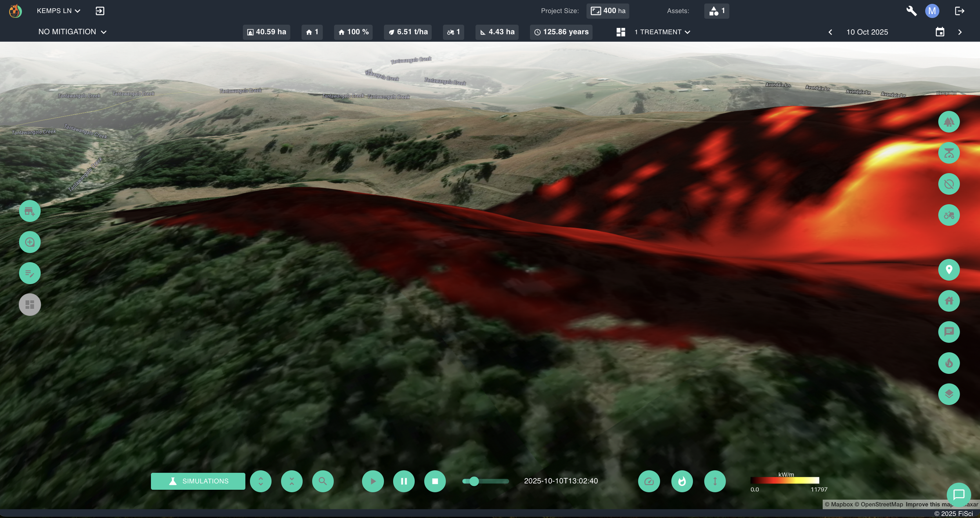Click the simulation timestamp 2025-10-10T13:02:40
980x518 pixels.
[561, 481]
